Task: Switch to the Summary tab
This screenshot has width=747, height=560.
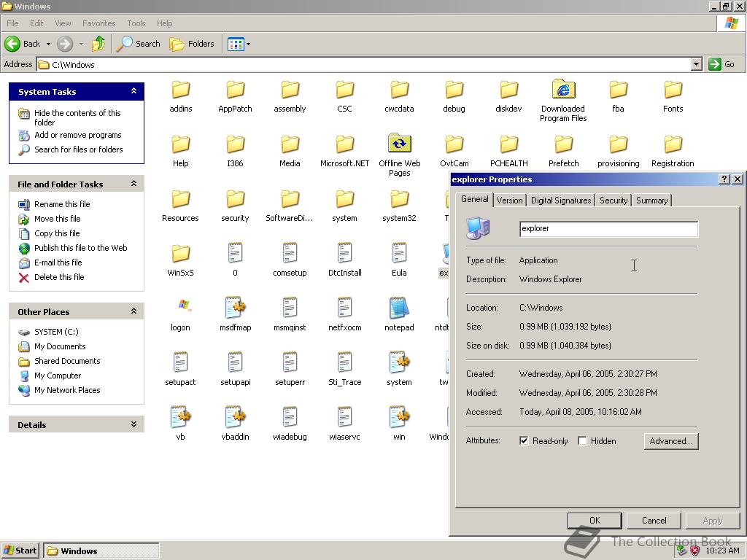Action: 651,201
